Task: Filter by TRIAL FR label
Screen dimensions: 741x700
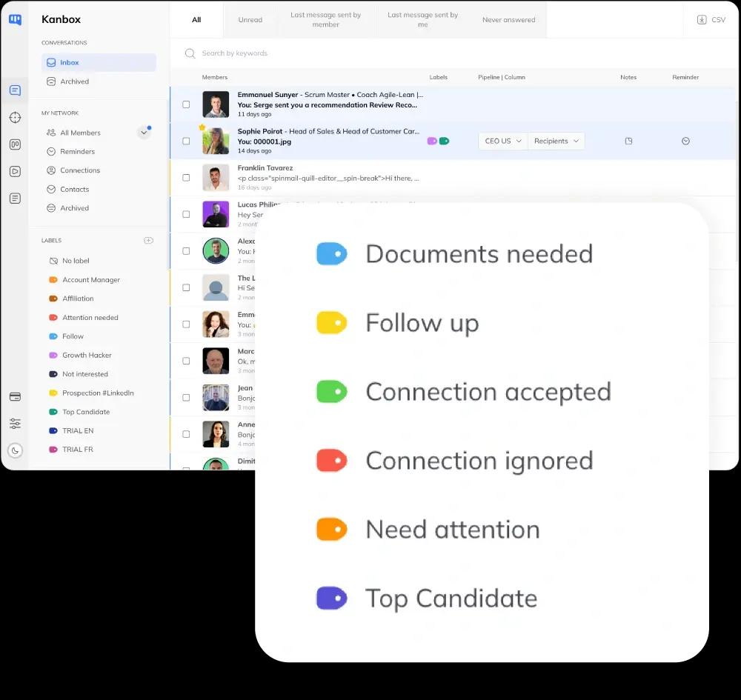Action: click(x=78, y=449)
